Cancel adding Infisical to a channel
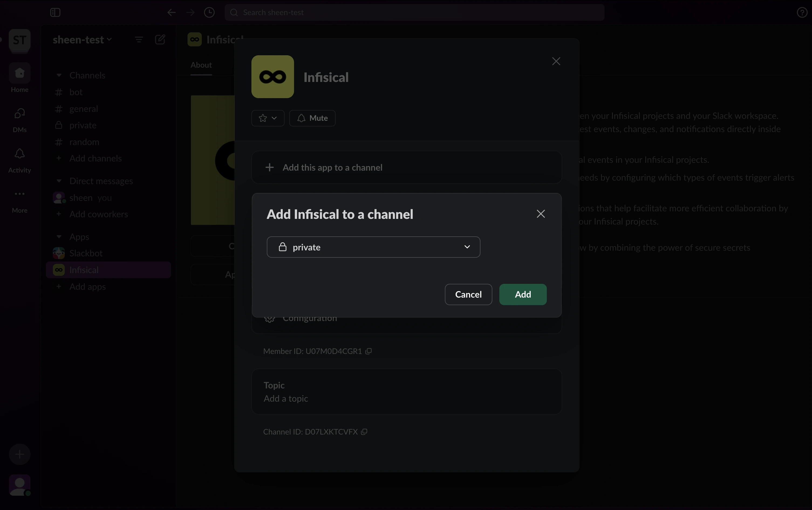 click(468, 294)
